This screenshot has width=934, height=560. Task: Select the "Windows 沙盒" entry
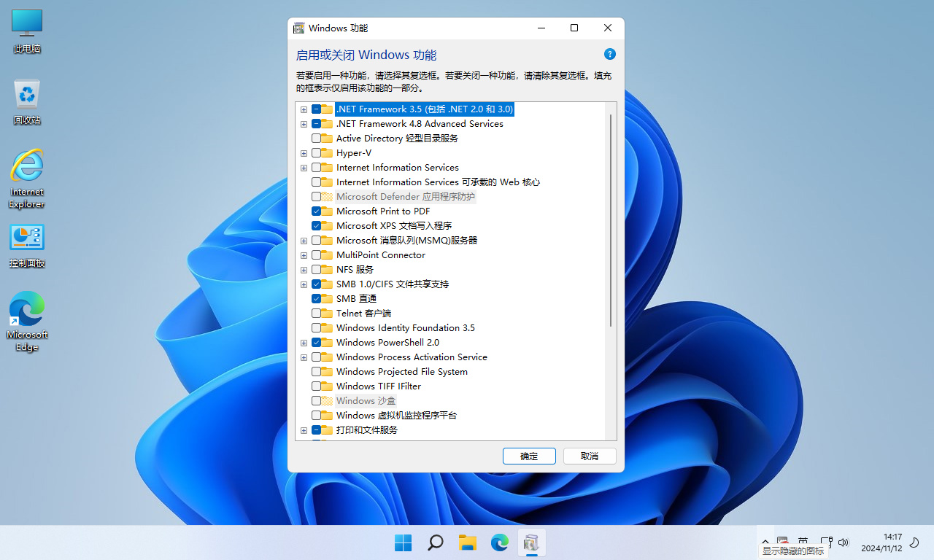(366, 401)
